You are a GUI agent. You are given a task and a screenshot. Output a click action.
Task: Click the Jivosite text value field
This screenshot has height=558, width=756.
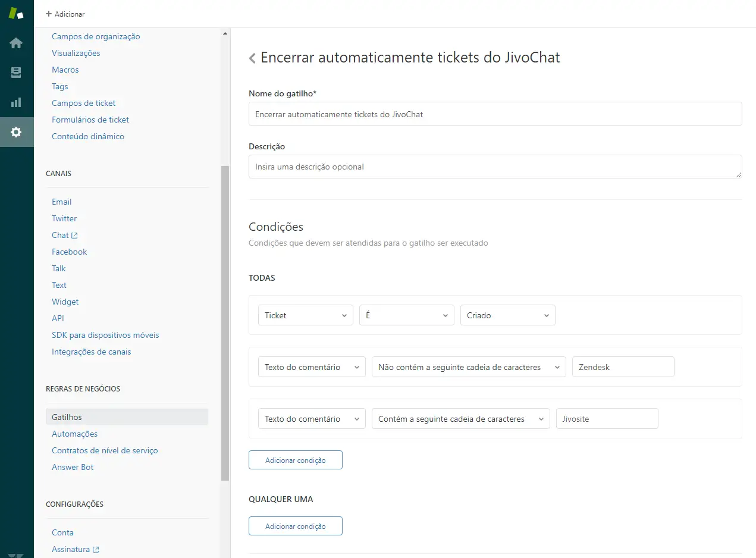click(607, 419)
